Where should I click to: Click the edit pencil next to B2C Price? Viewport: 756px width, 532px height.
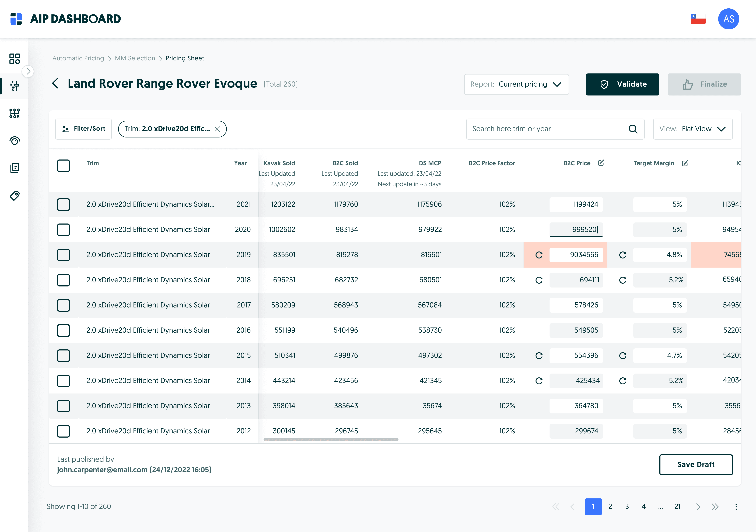click(x=601, y=163)
